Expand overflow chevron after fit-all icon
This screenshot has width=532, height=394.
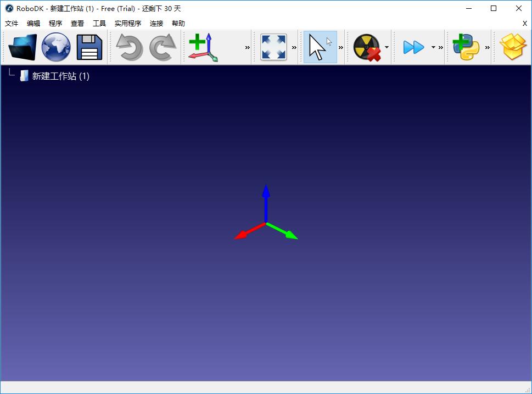pyautogui.click(x=294, y=48)
